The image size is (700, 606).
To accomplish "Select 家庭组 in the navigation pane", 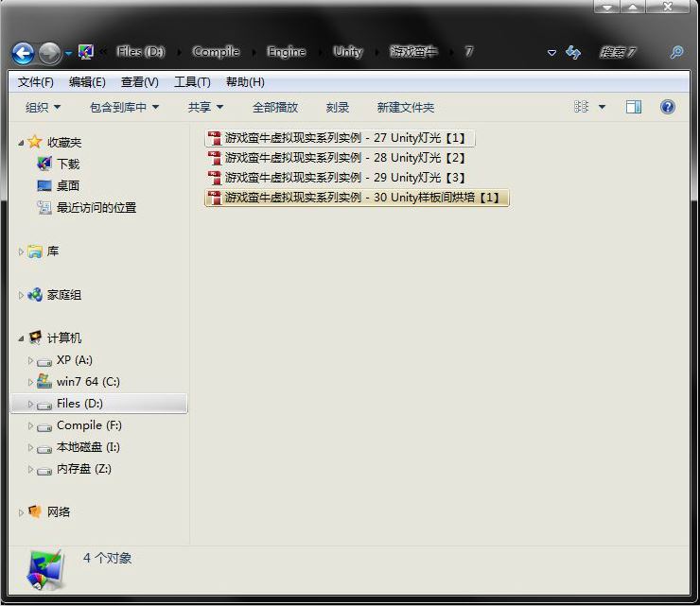I will pos(64,295).
